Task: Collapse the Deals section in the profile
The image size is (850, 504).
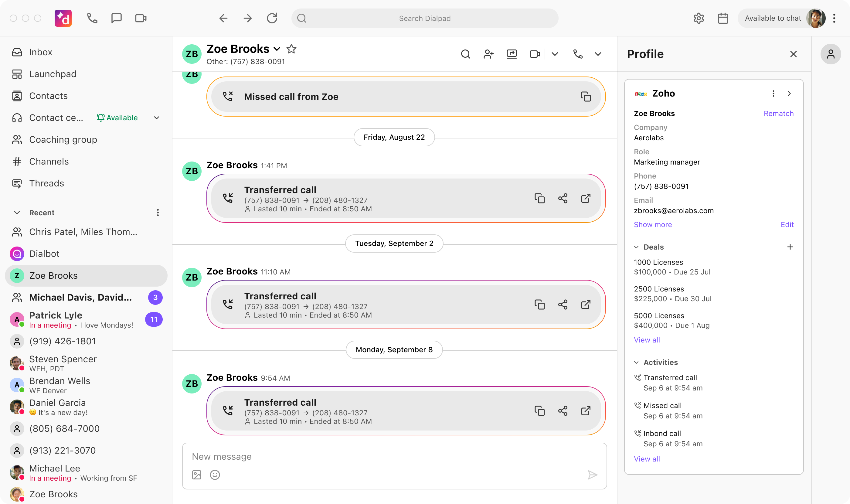Action: pyautogui.click(x=636, y=247)
